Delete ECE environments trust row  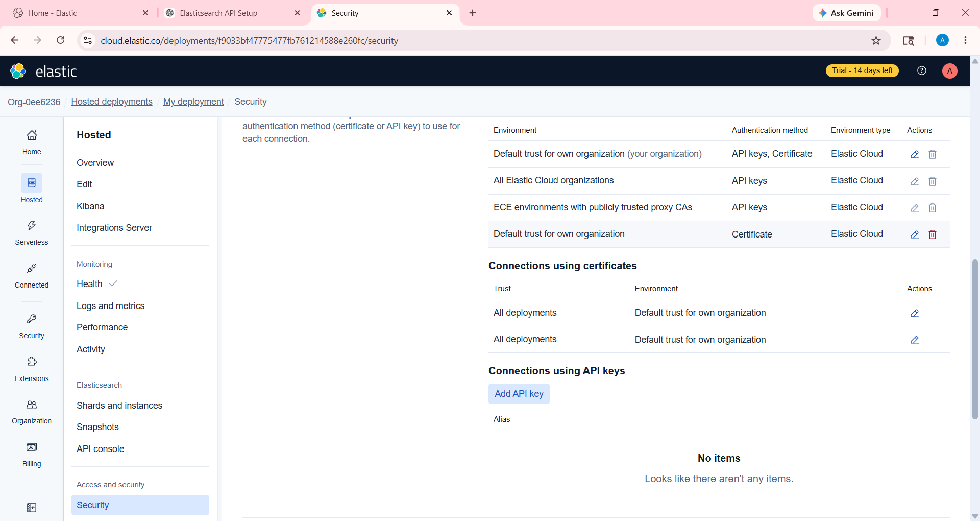click(933, 208)
